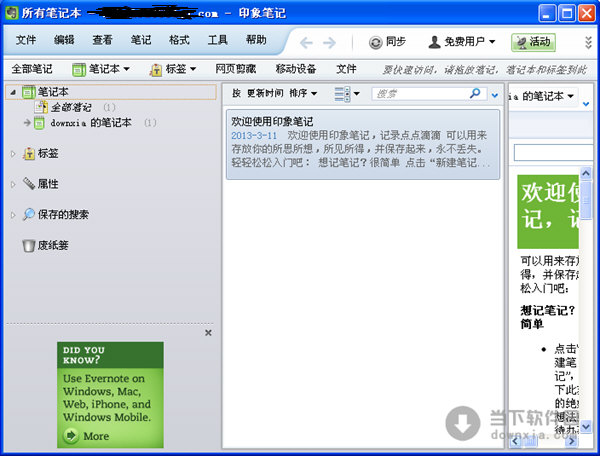The width and height of the screenshot is (600, 456).
Task: Open the 查看 menu
Action: click(x=102, y=40)
